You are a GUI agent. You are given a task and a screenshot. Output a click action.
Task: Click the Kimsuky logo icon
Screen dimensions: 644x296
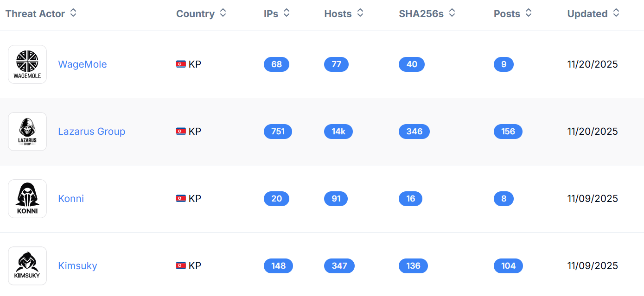27,265
